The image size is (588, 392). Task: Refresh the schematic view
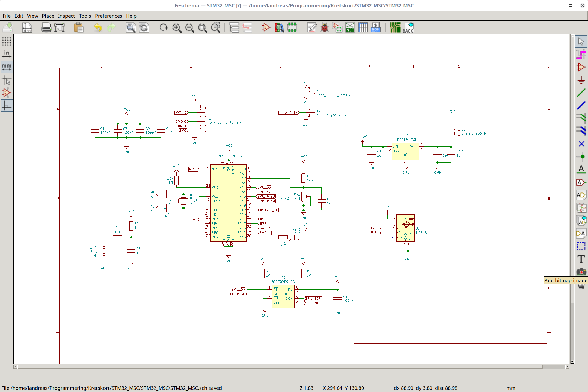click(x=163, y=27)
